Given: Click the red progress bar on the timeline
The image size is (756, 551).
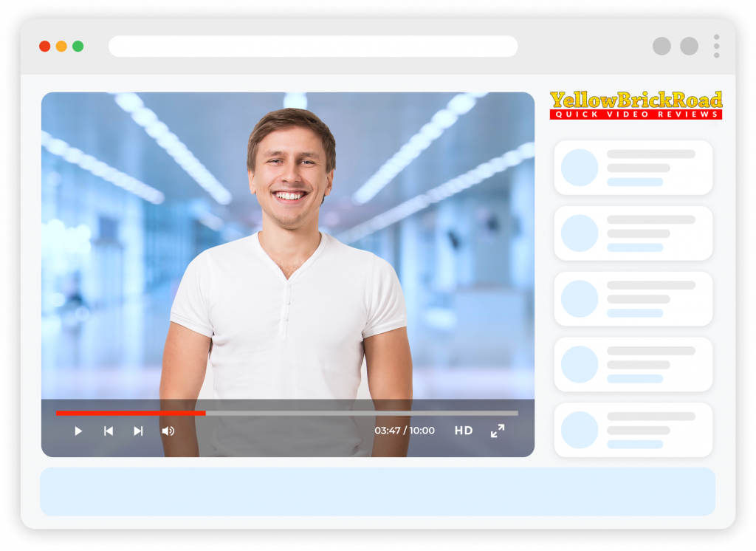Looking at the screenshot, I should click(x=130, y=414).
